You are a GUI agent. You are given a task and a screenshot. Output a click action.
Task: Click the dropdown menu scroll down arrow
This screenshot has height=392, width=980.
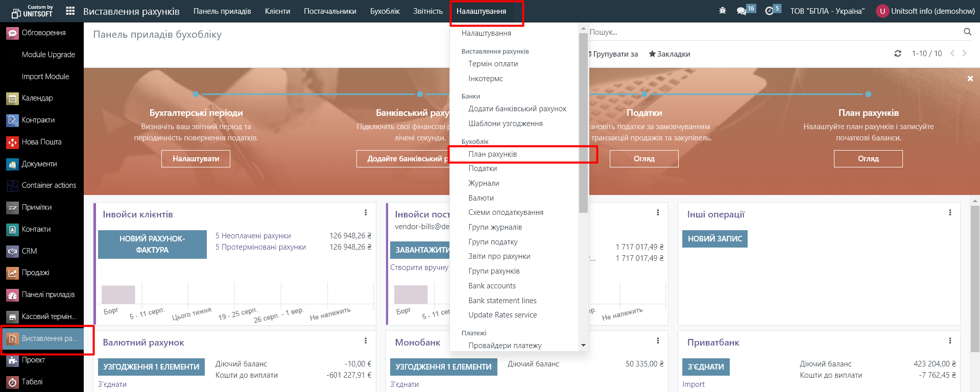pos(583,346)
